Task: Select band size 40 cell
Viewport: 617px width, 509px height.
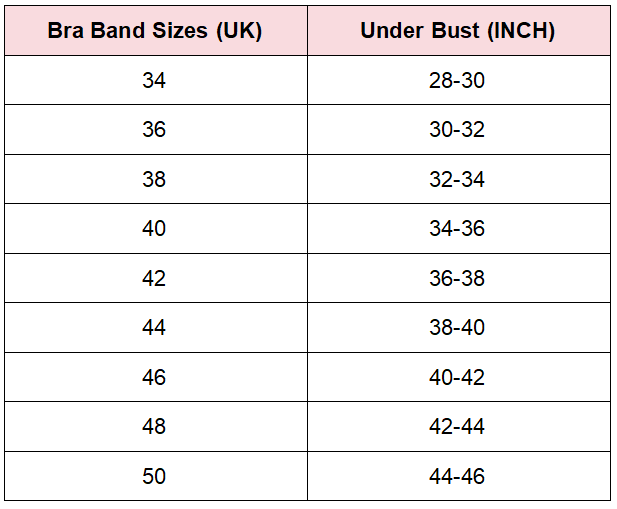Action: (154, 228)
